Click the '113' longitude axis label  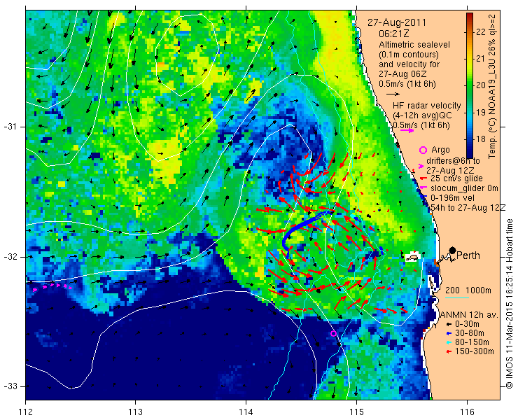tap(136, 412)
